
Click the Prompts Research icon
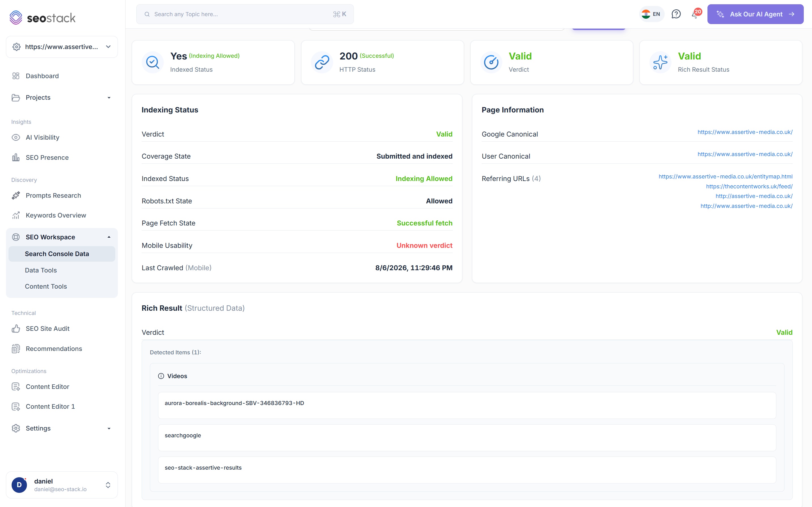click(16, 195)
